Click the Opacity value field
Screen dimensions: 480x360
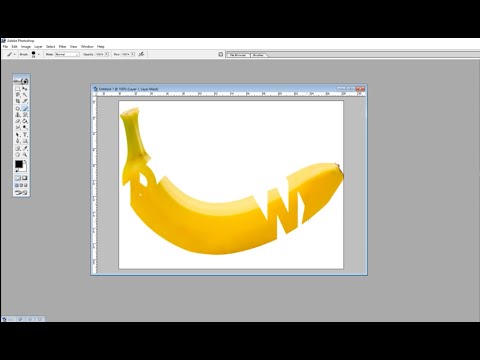tap(100, 54)
